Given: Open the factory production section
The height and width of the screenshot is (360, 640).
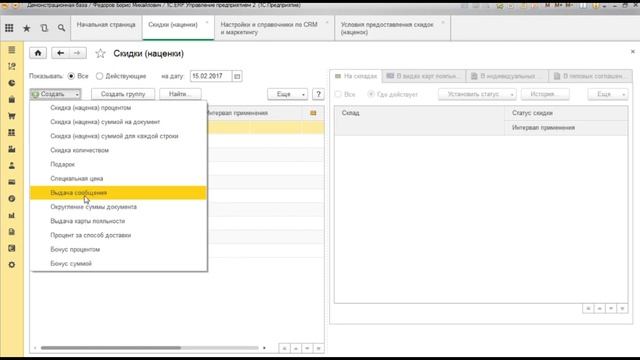Looking at the screenshot, I should pos(11,149).
